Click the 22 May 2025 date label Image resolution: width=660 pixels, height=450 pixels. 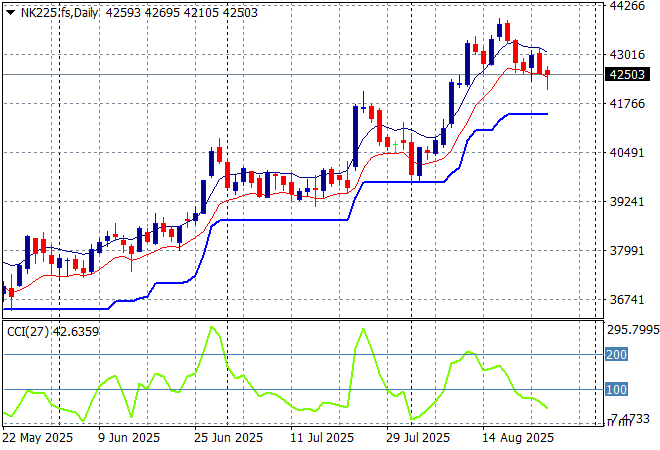coord(39,438)
